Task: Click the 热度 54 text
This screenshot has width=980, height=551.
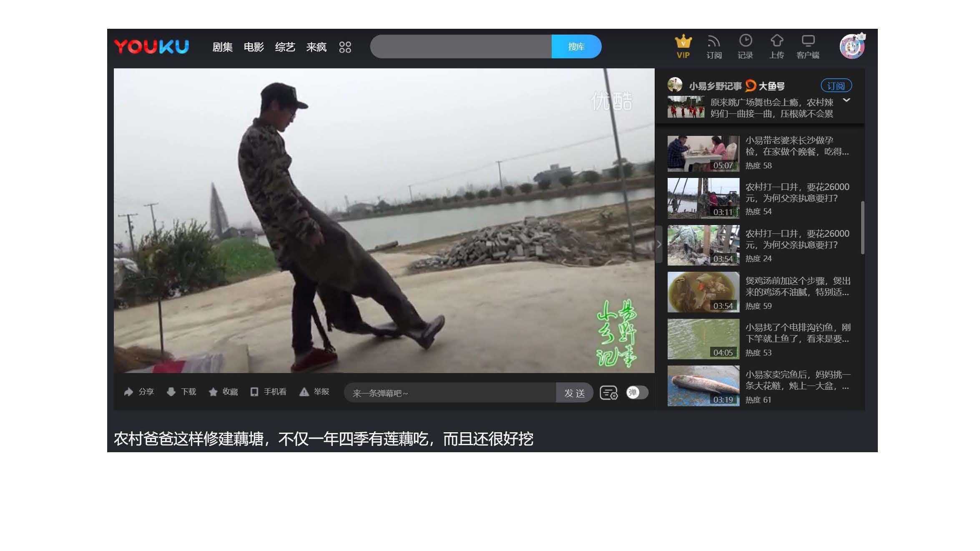Action: point(759,212)
